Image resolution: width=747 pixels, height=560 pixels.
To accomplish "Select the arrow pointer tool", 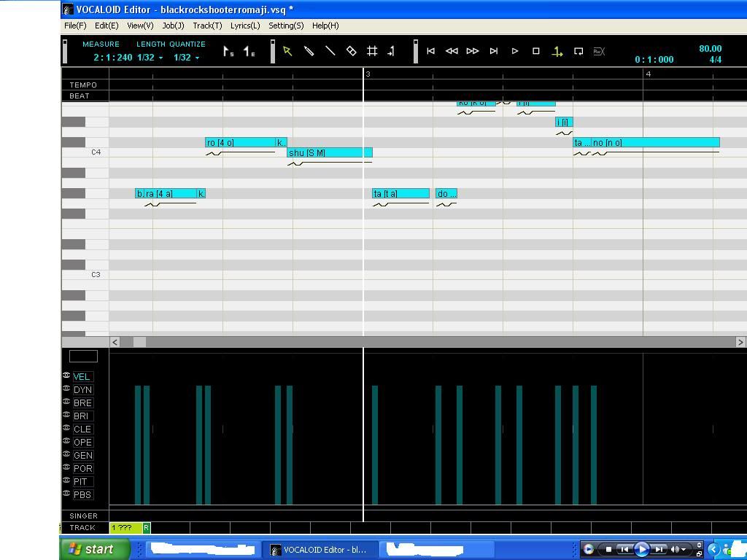I will point(287,51).
